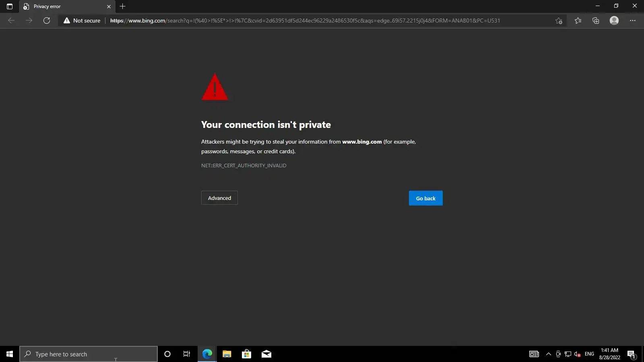
Task: Click the network tray icon
Action: coord(568,354)
